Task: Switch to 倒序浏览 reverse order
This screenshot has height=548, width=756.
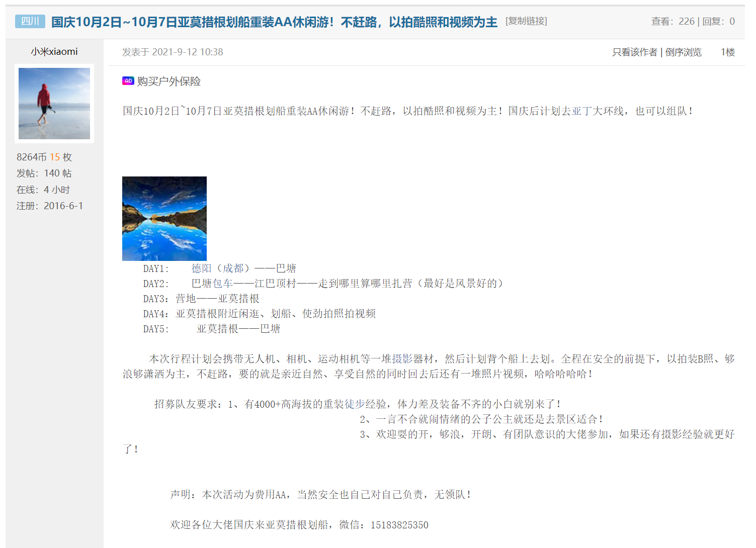Action: [x=683, y=52]
